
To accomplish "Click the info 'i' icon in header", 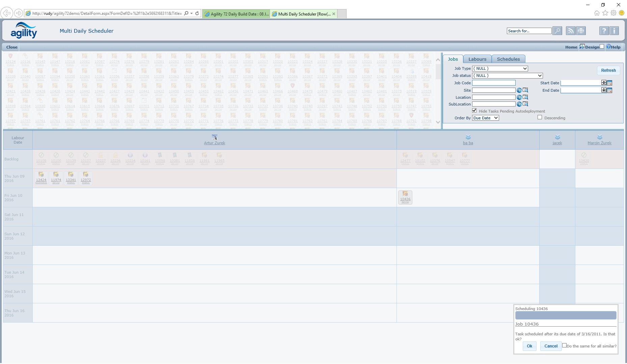I will coord(614,31).
